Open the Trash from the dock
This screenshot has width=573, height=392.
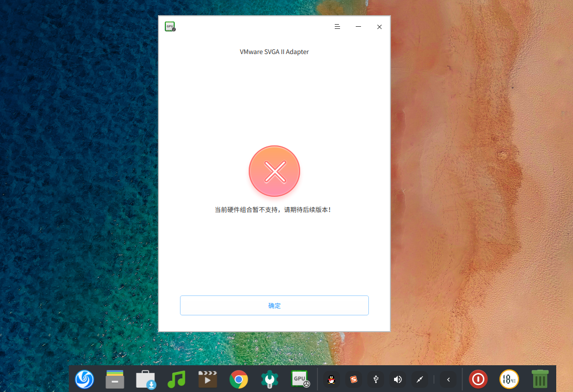pos(540,379)
